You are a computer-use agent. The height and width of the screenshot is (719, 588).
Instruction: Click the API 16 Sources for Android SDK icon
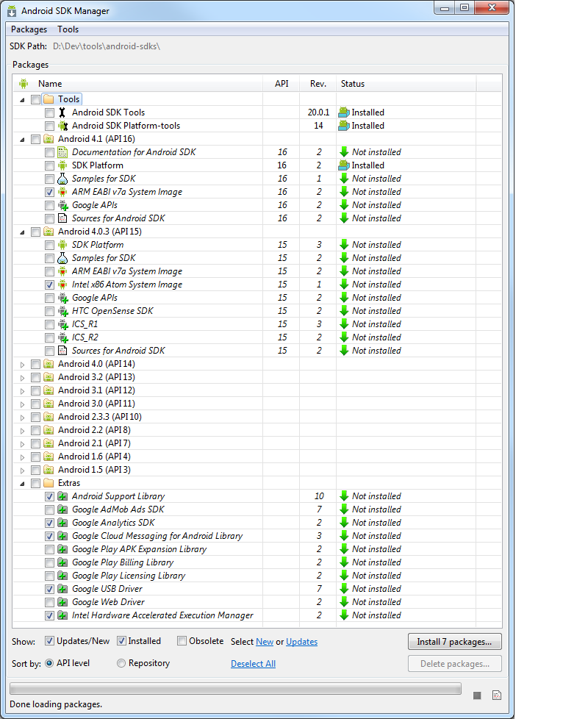point(62,218)
